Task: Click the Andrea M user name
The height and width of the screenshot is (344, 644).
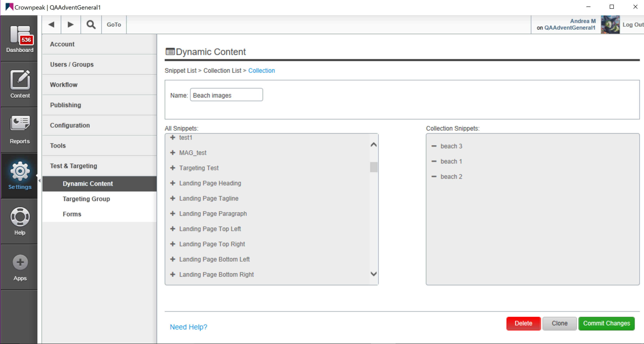Action: click(x=583, y=21)
